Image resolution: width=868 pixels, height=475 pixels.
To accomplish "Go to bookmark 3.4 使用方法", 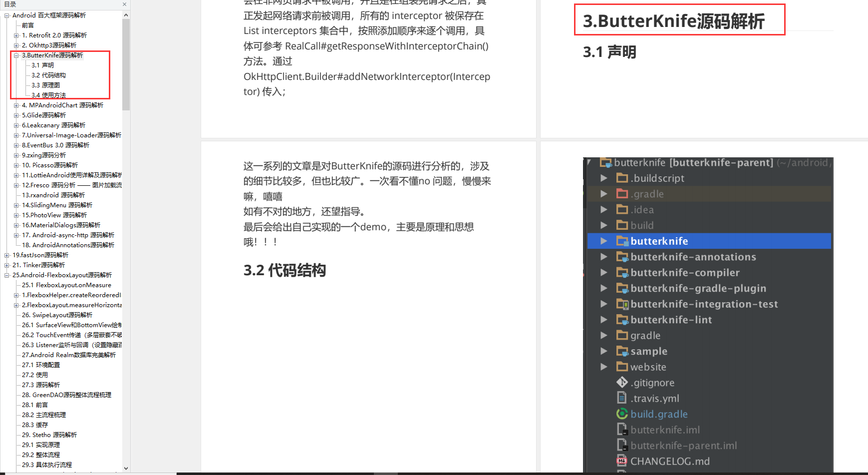I will 48,95.
